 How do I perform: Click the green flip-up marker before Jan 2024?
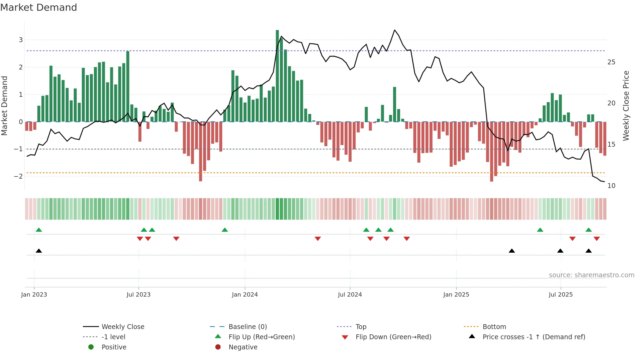225,230
